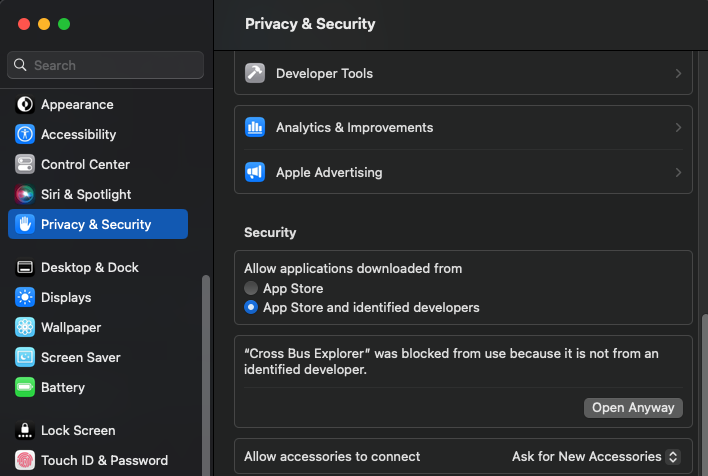Open the Appearance settings pane
The height and width of the screenshot is (476, 708).
click(77, 105)
